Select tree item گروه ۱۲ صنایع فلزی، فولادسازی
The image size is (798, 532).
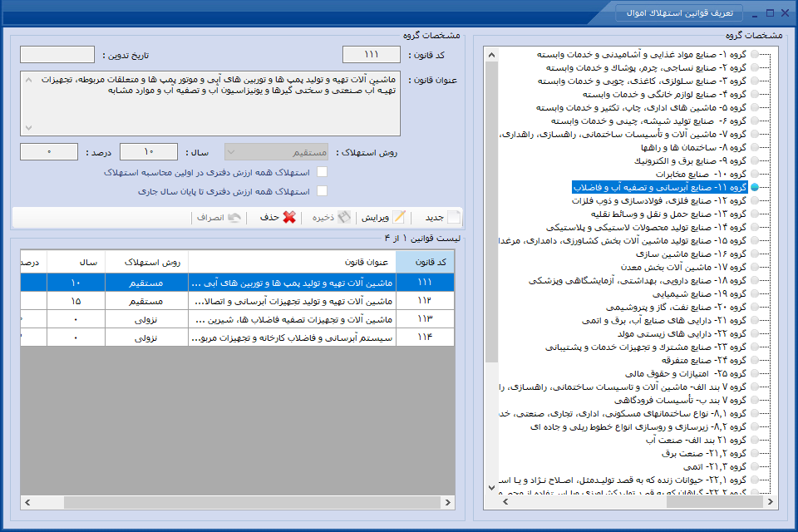coord(659,200)
